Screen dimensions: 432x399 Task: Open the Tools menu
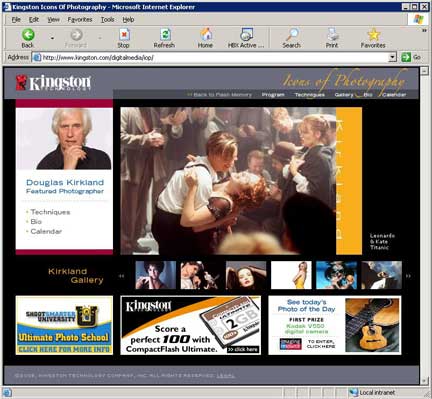[x=107, y=20]
